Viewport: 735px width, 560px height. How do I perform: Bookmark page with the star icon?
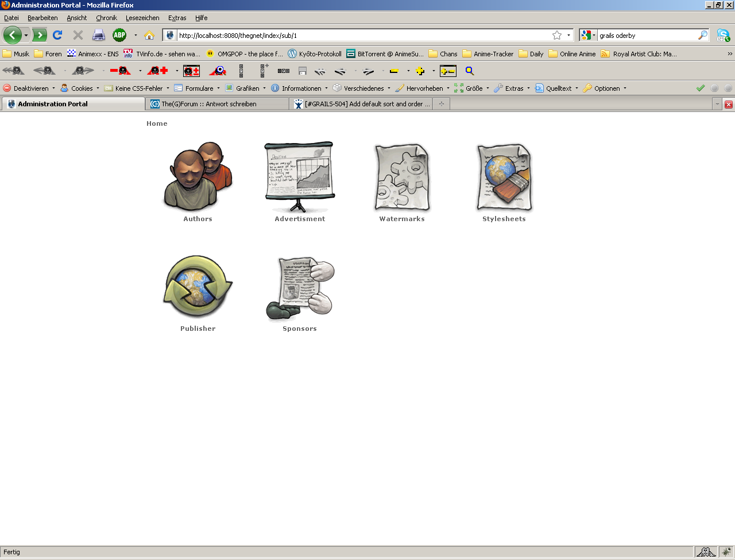pyautogui.click(x=556, y=35)
